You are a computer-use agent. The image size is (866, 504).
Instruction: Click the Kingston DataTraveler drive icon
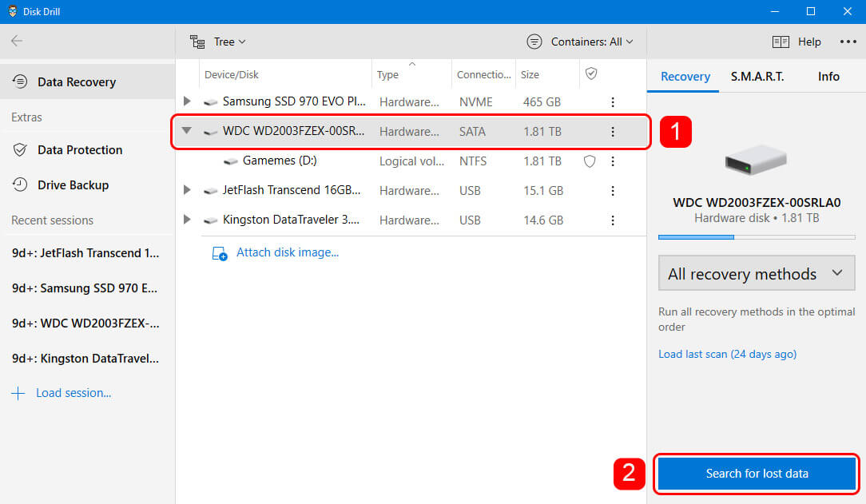[x=210, y=220]
